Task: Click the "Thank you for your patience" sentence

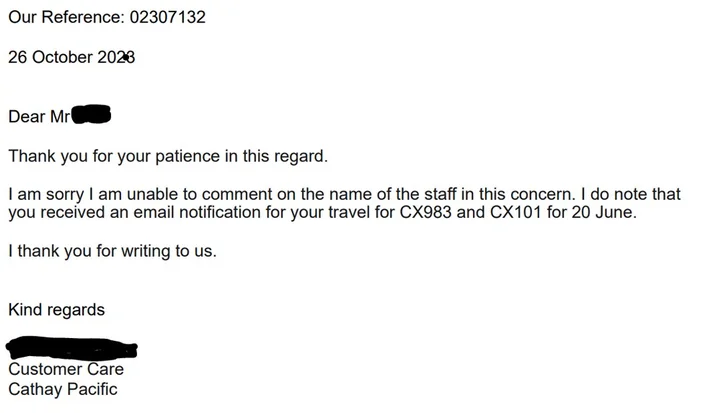Action: click(168, 156)
